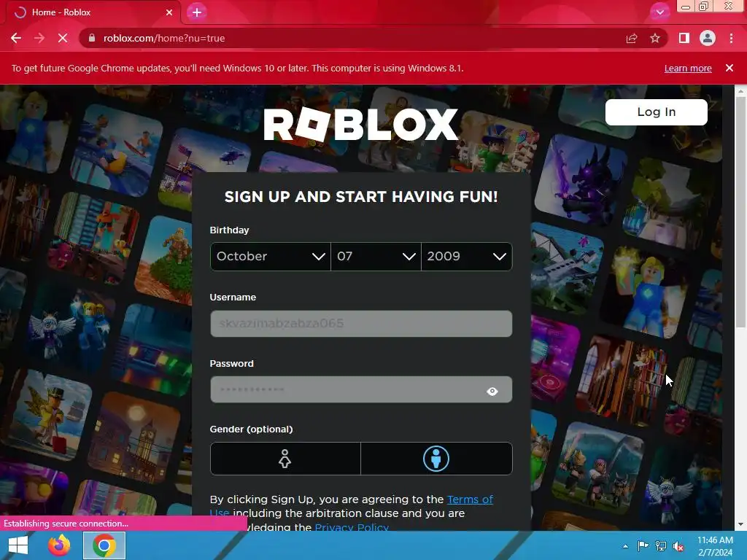Open the Privacy Policy link
The width and height of the screenshot is (747, 560).
point(352,526)
